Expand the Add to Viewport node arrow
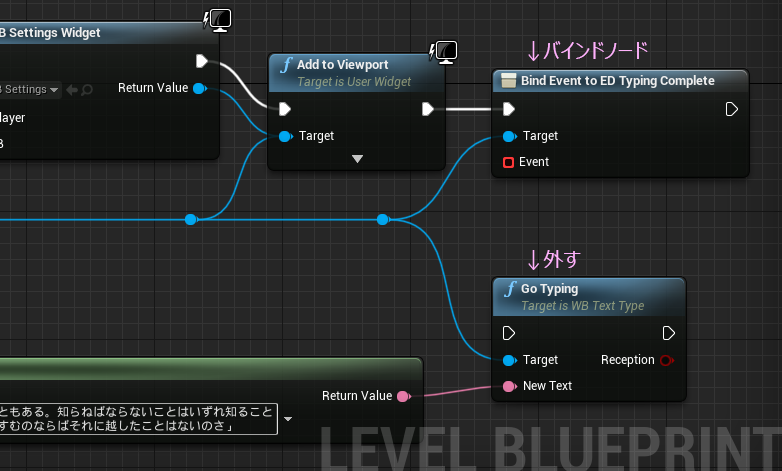Screen dimensions: 782x471 [x=357, y=159]
